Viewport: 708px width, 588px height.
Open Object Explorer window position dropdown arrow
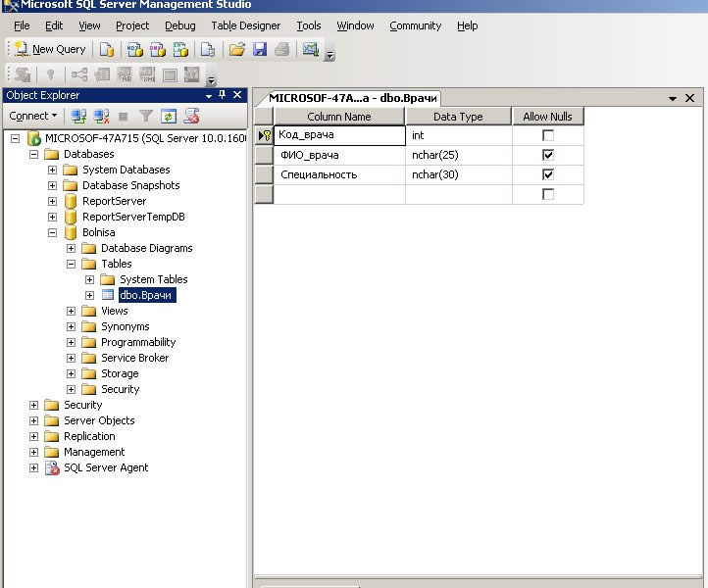click(209, 96)
